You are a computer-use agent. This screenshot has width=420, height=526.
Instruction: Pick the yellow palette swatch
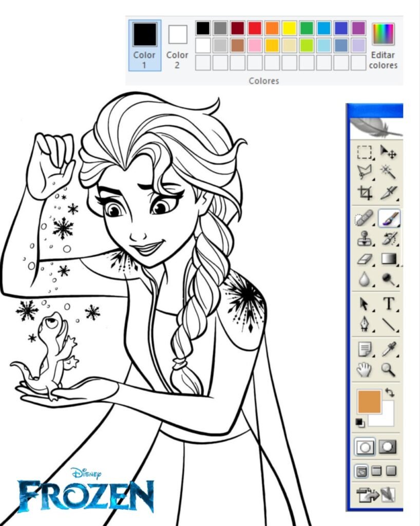point(289,28)
